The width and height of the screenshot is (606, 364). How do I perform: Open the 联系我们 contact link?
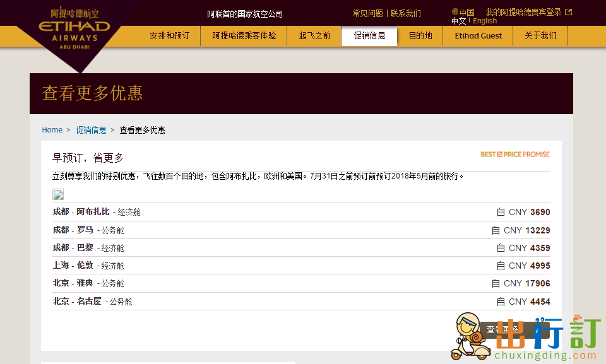click(x=405, y=13)
